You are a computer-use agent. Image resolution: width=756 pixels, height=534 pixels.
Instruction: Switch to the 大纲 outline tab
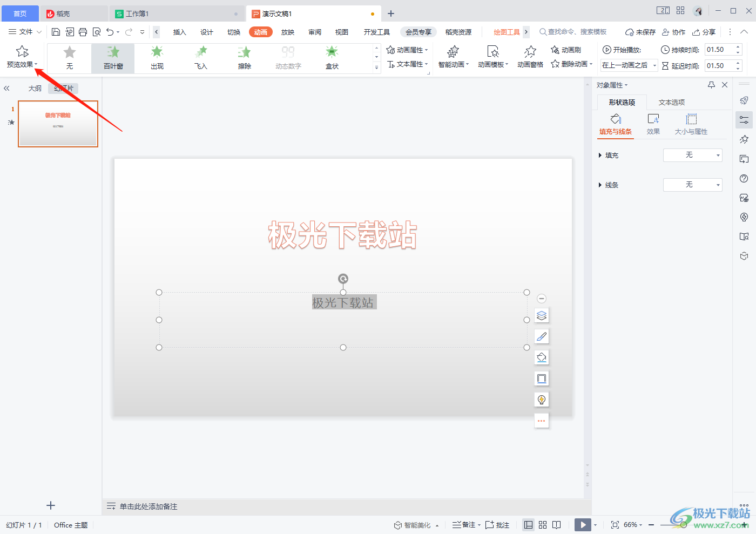pyautogui.click(x=35, y=88)
